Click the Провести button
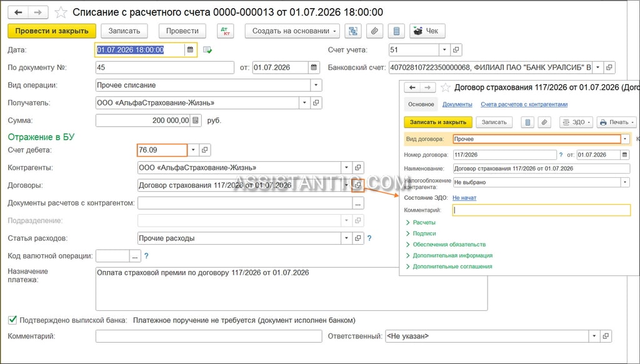 [182, 31]
